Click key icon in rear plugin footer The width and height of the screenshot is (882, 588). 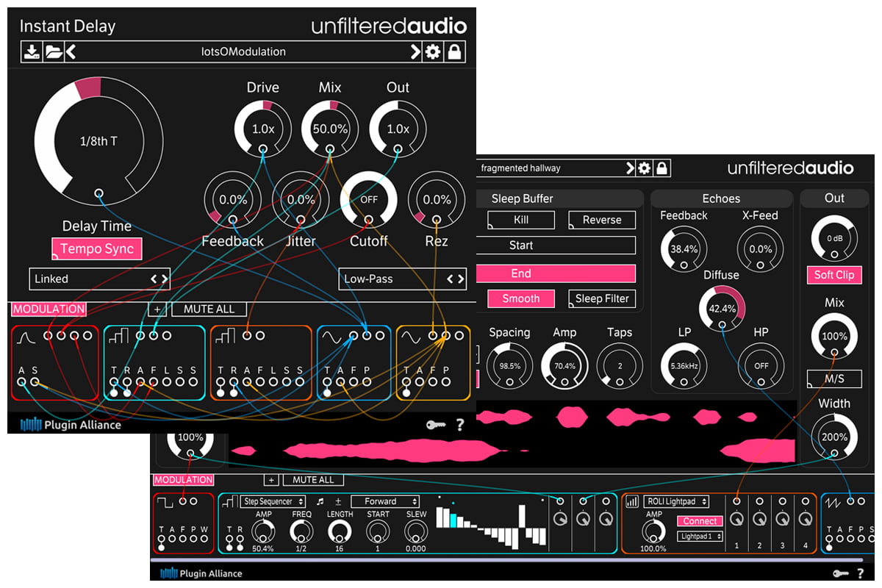point(842,573)
